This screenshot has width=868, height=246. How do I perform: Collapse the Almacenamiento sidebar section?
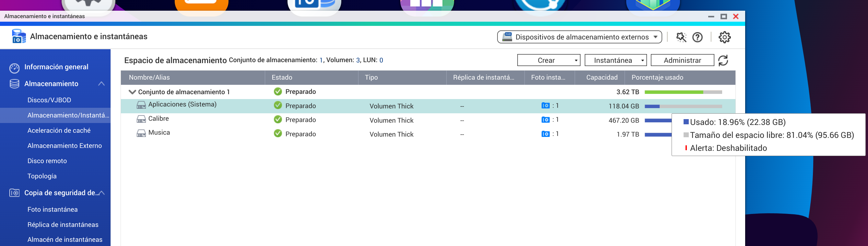pos(101,84)
